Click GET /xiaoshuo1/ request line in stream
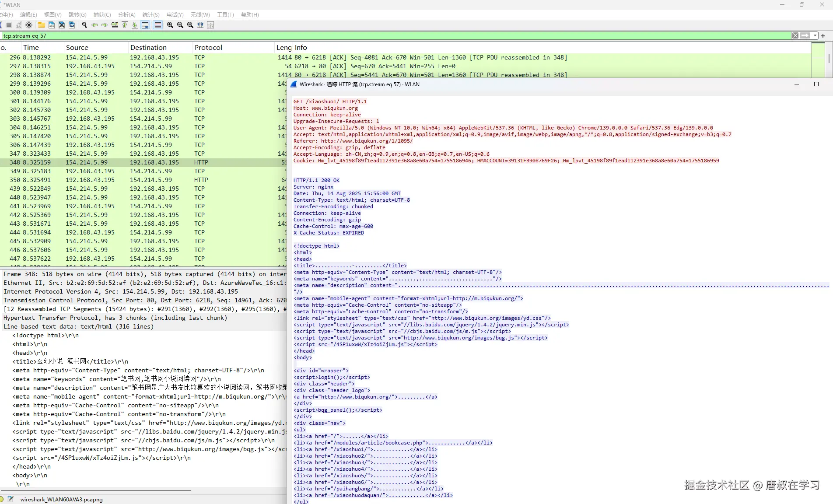The width and height of the screenshot is (833, 504). (330, 101)
